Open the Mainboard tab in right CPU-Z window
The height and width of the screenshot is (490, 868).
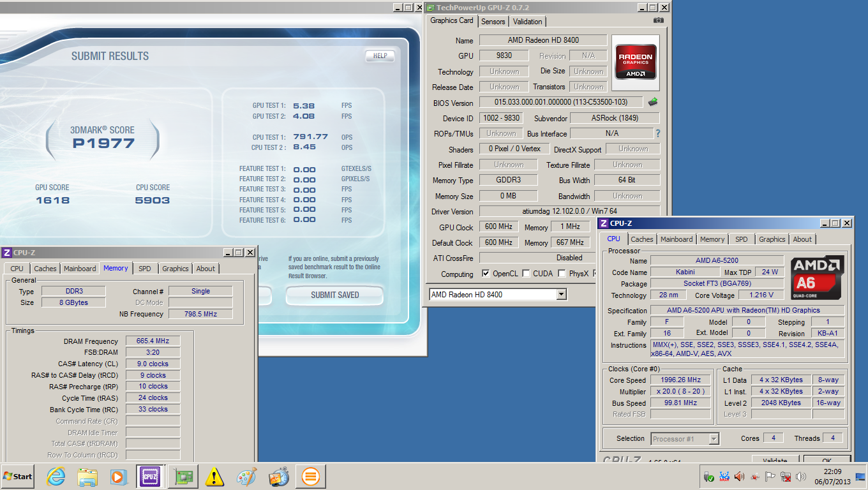[677, 239]
